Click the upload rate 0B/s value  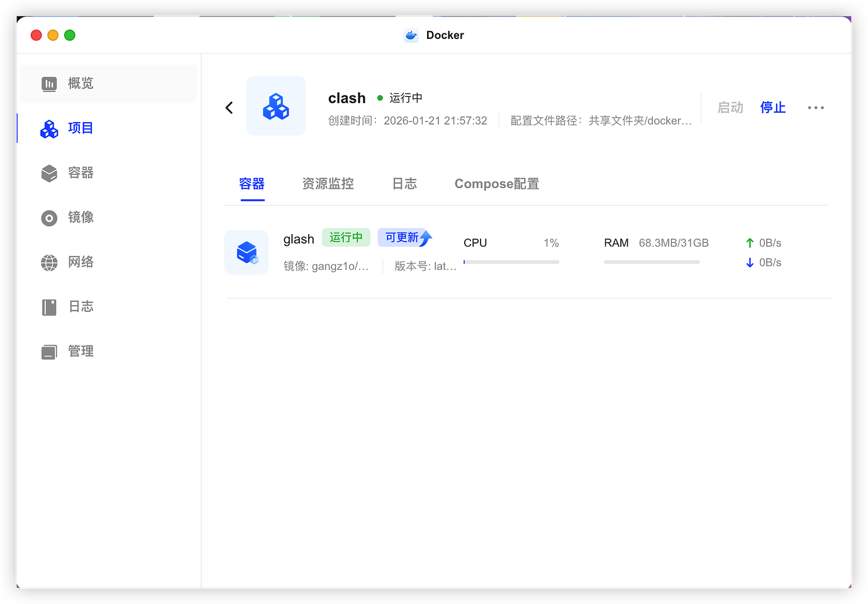point(770,243)
